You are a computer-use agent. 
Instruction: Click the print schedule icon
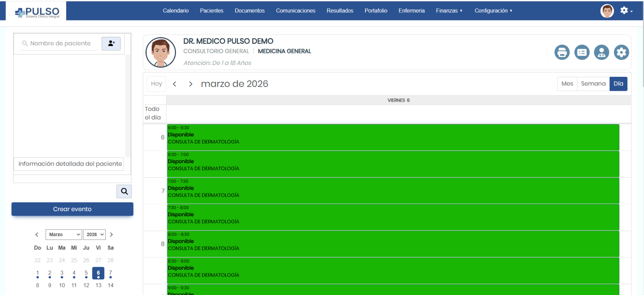(x=562, y=52)
